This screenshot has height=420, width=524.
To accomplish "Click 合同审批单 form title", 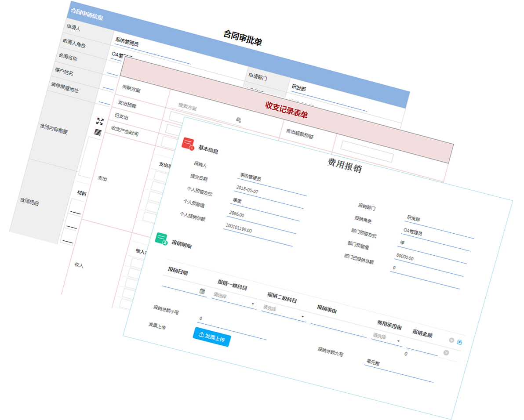I will [x=243, y=37].
